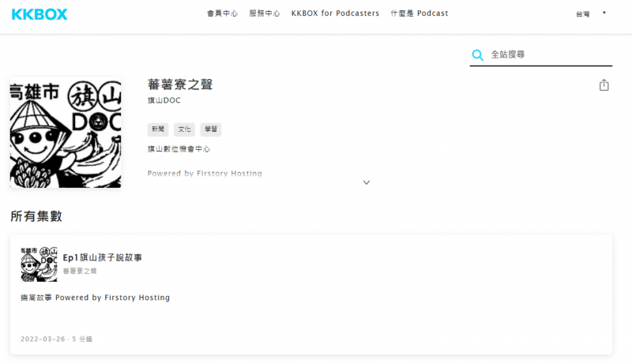The width and height of the screenshot is (632, 364).
Task: Open episode Ep1 旗山孩子說故事
Action: (x=103, y=257)
